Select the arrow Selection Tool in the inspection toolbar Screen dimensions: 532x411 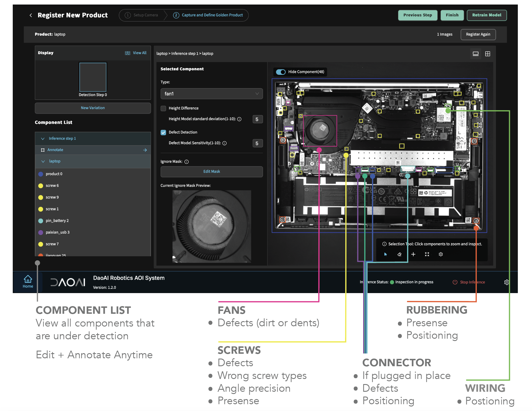(385, 254)
